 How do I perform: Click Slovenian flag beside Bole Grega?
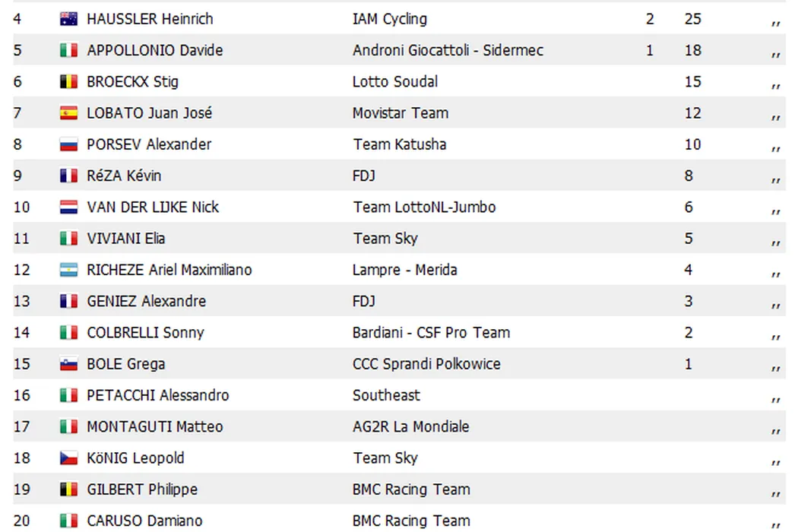68,364
